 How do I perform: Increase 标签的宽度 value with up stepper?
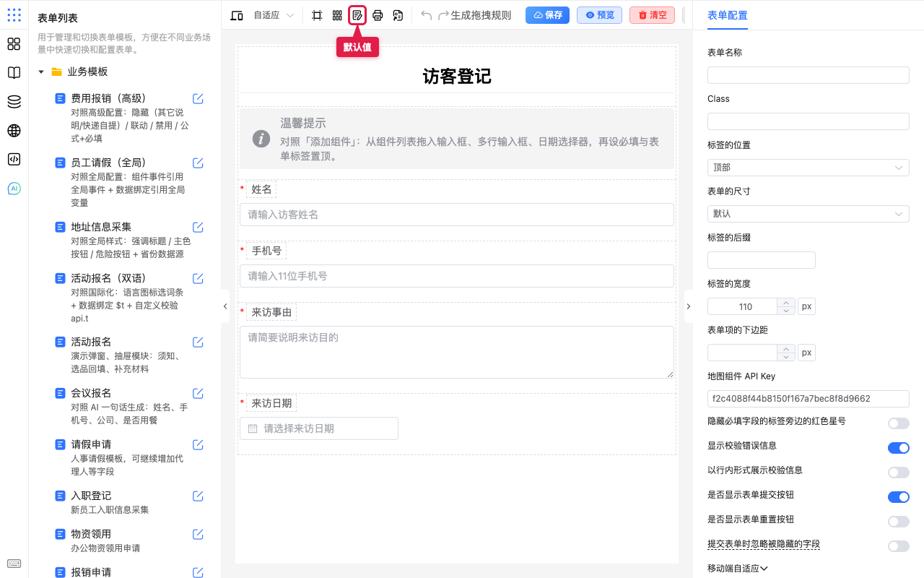pos(785,302)
